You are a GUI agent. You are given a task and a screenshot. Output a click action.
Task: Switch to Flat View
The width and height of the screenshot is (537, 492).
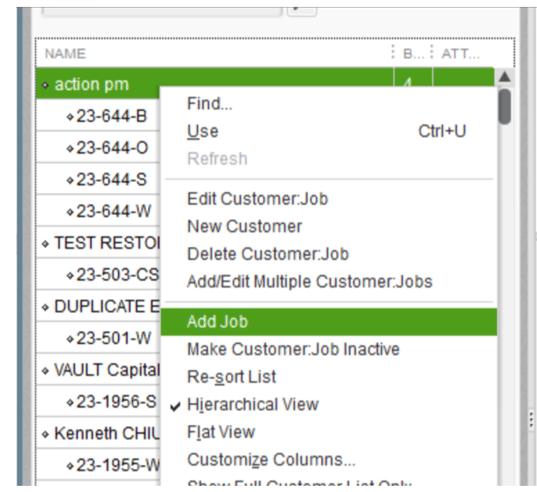(x=221, y=432)
